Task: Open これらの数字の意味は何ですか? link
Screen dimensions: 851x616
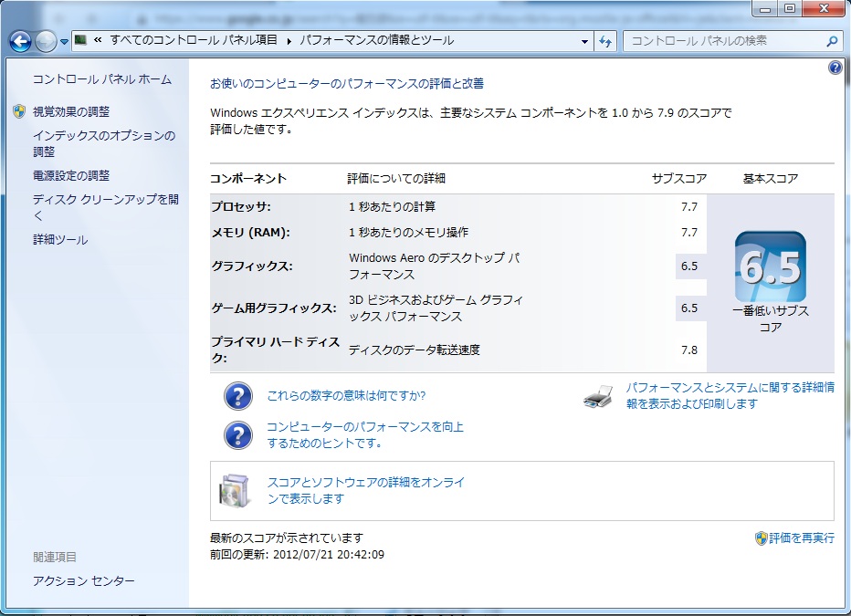Action: (x=346, y=396)
